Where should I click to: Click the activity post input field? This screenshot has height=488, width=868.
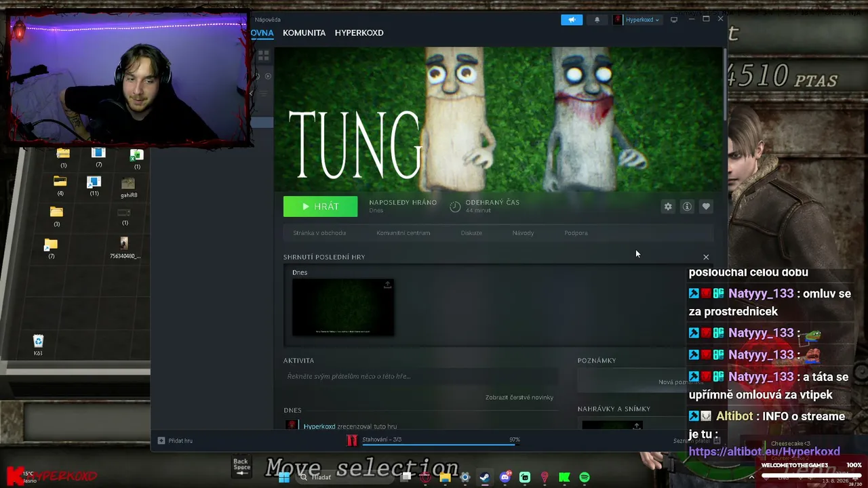[x=420, y=376]
